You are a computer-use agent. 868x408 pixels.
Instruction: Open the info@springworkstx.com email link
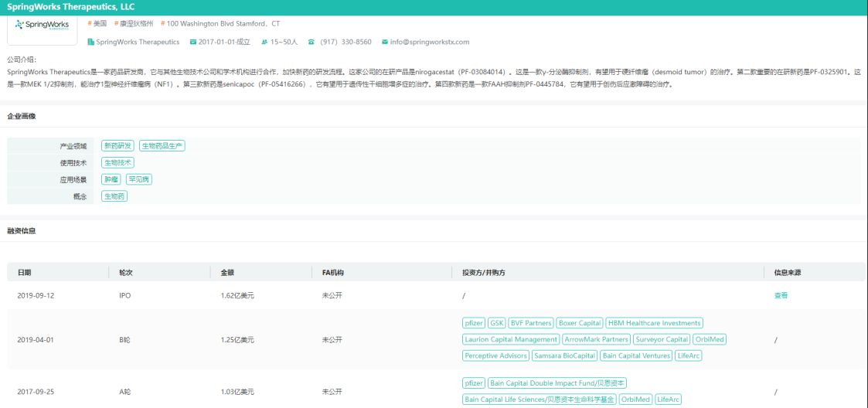[429, 42]
